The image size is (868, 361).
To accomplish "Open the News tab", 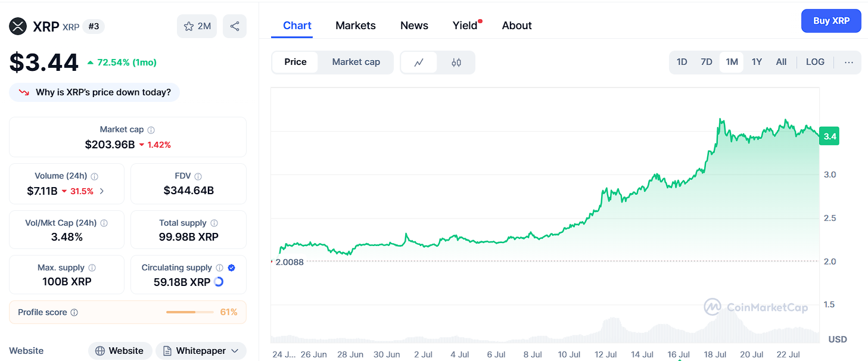I will pos(414,26).
